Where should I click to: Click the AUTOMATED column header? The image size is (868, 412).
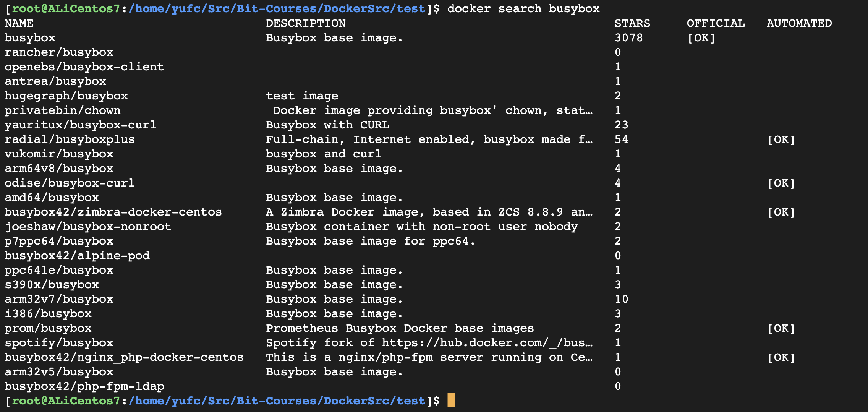point(799,23)
